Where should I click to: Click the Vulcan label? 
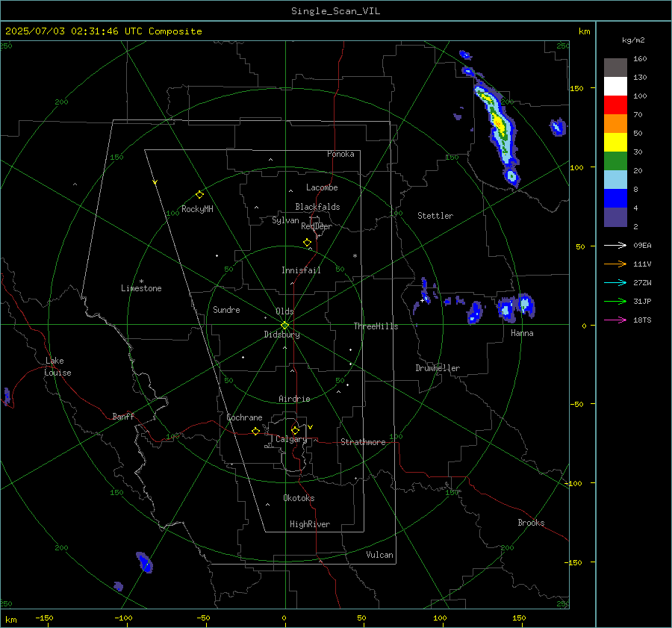click(x=379, y=555)
